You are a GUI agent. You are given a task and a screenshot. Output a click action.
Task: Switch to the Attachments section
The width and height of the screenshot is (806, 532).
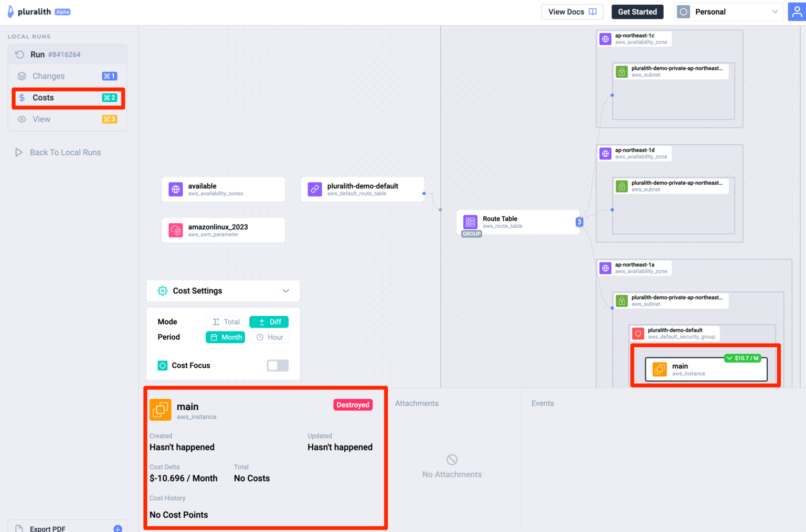[417, 403]
